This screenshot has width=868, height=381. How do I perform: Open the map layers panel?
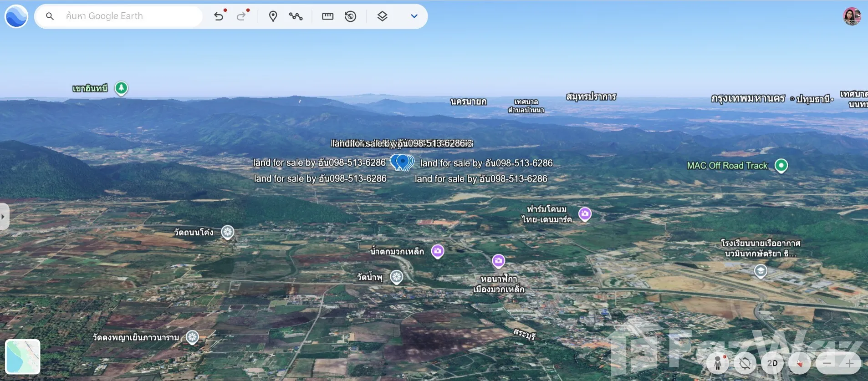[x=382, y=16]
